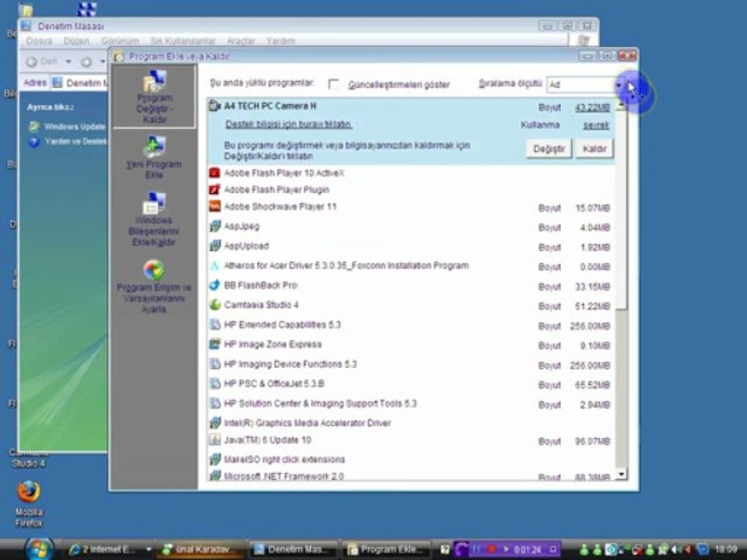Open the Geri button dropdown arrow in Denetim Masası
The image size is (747, 560).
coord(68,61)
